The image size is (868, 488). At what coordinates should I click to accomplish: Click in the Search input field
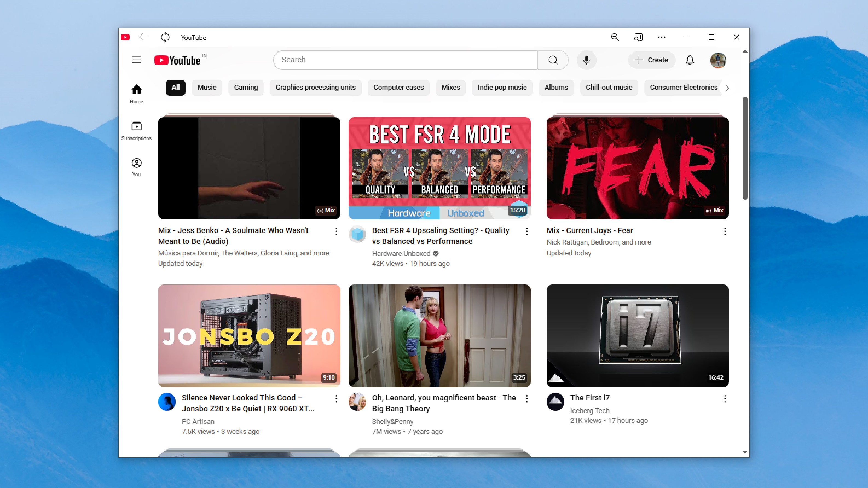[x=405, y=60]
